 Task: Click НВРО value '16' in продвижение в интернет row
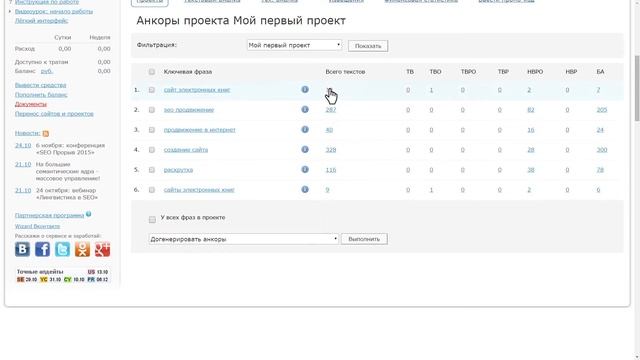coord(531,130)
